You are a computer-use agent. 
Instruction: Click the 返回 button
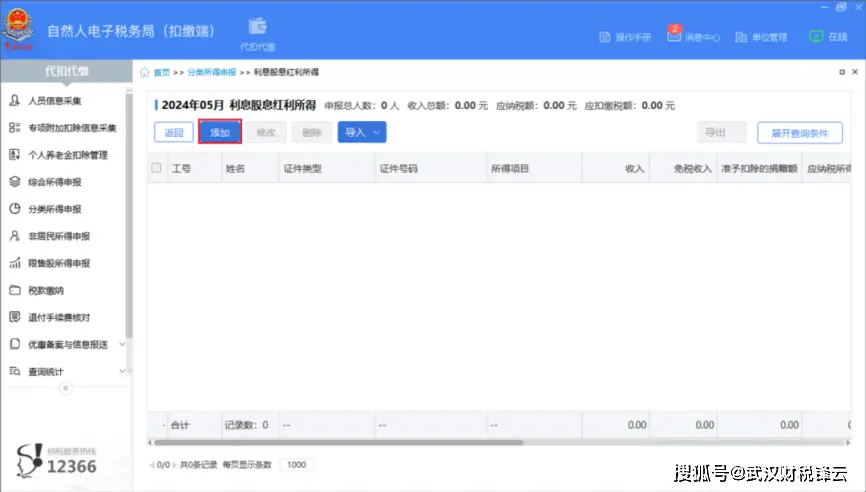(x=174, y=132)
